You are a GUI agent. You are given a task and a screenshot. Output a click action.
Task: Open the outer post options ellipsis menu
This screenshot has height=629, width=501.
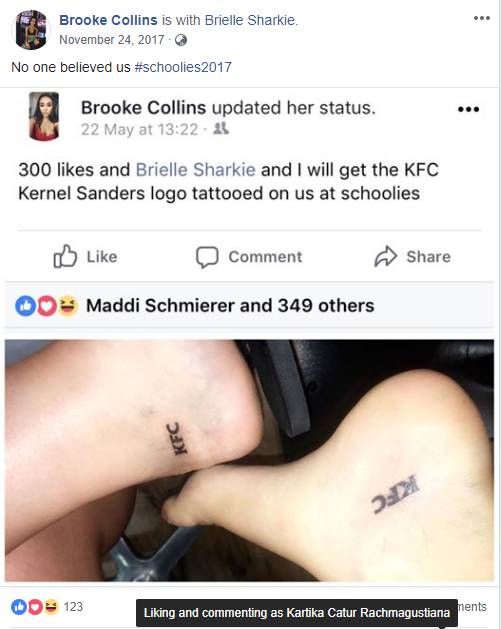(x=482, y=18)
